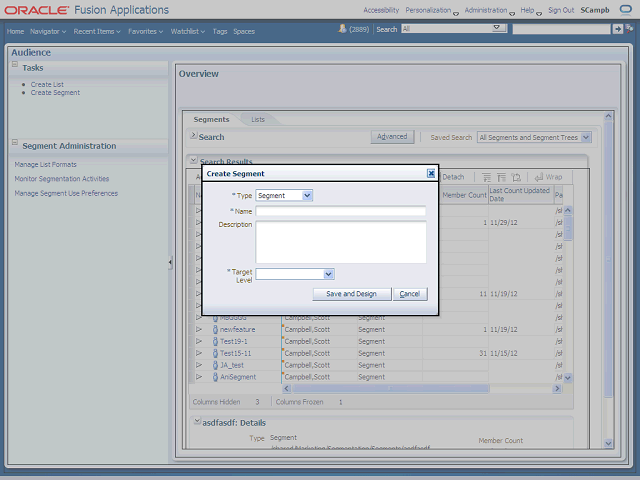Expand the JA_test segment row
Viewport: 640px width, 480px height.
(199, 365)
